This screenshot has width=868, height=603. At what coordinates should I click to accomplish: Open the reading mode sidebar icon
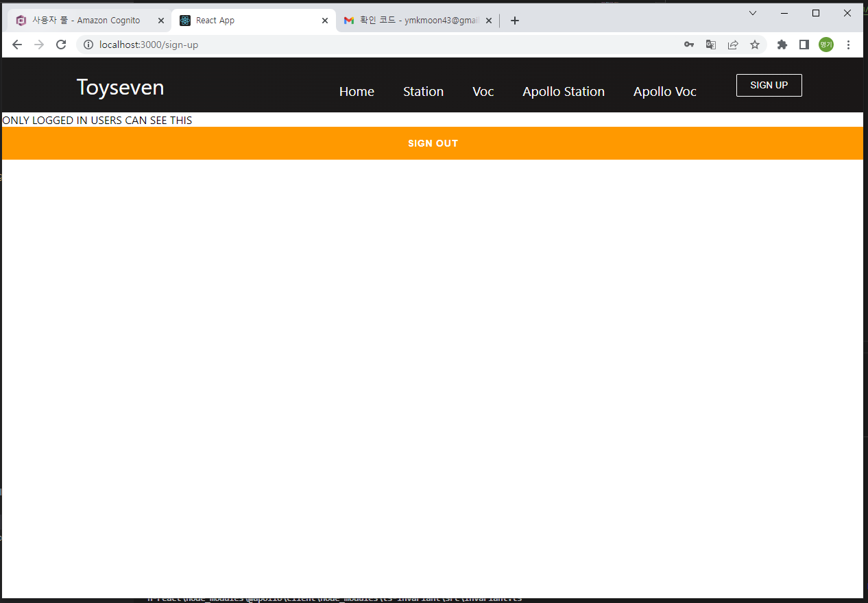tap(804, 44)
